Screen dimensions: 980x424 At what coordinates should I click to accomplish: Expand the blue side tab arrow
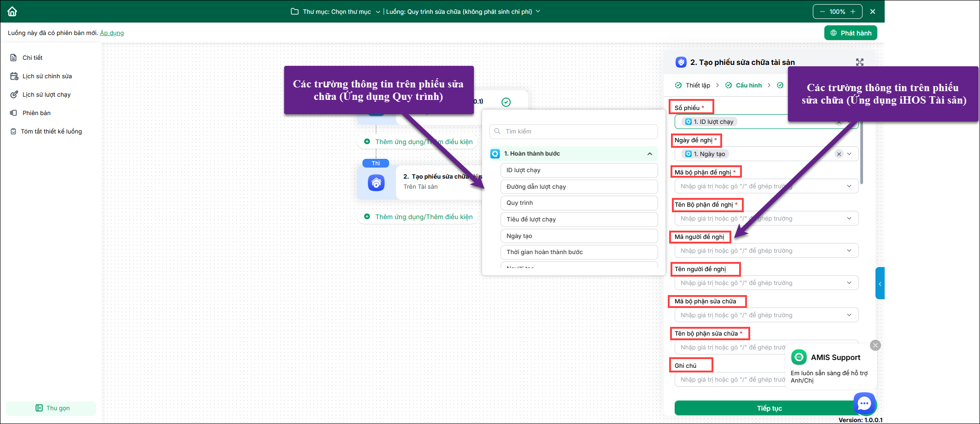point(880,284)
